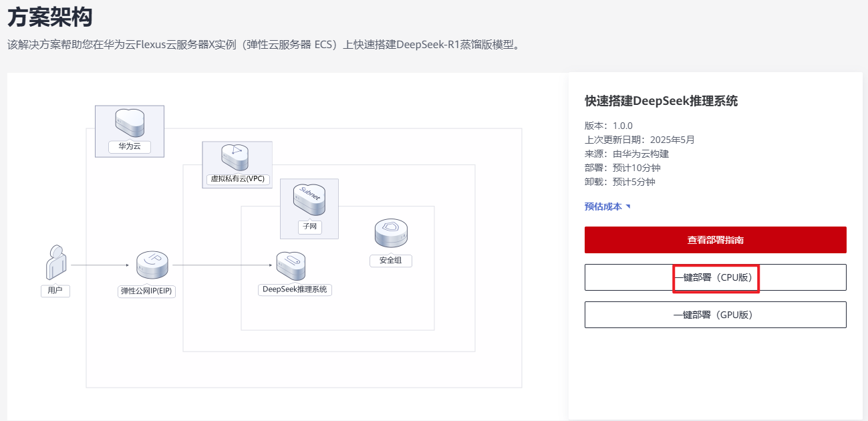Click the 上次更新日期：2025年5月 text
This screenshot has height=421, width=868.
pos(639,140)
